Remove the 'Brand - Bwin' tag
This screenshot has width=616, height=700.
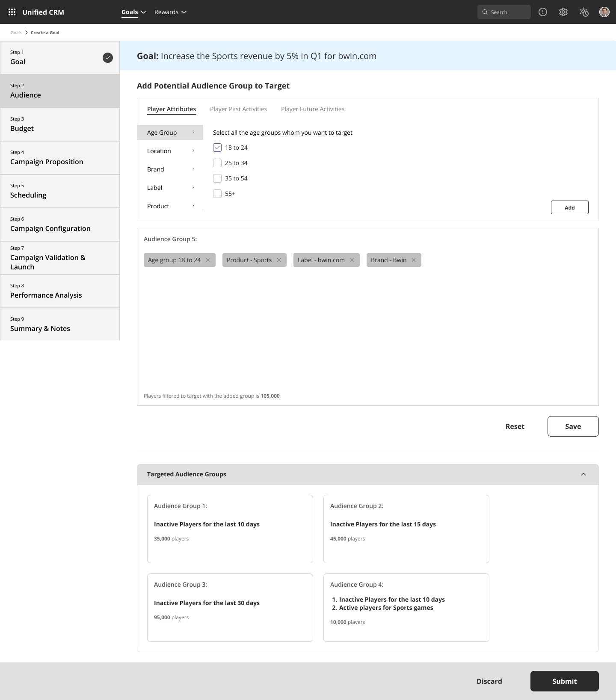414,260
